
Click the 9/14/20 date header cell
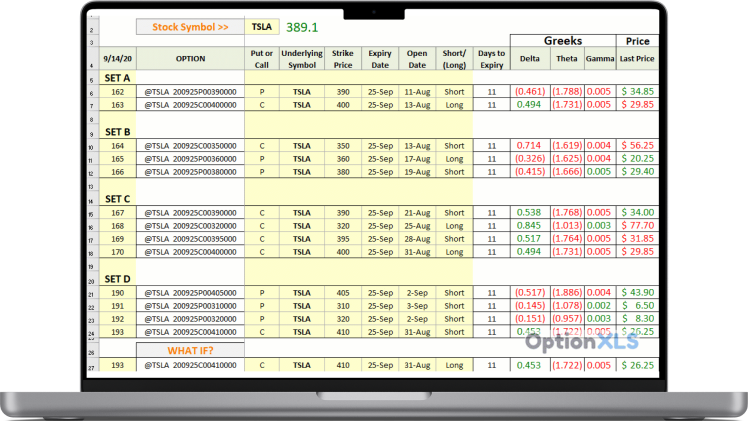pos(117,59)
